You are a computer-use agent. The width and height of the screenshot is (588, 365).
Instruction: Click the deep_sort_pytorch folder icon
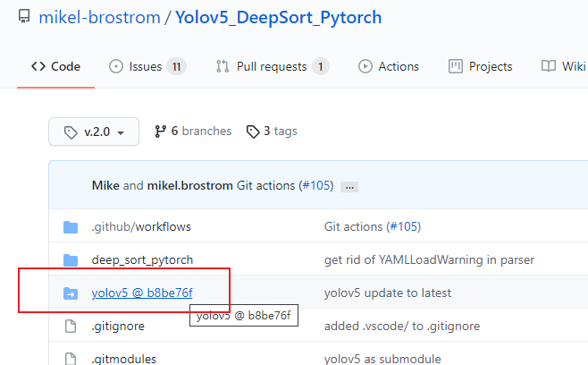point(71,260)
